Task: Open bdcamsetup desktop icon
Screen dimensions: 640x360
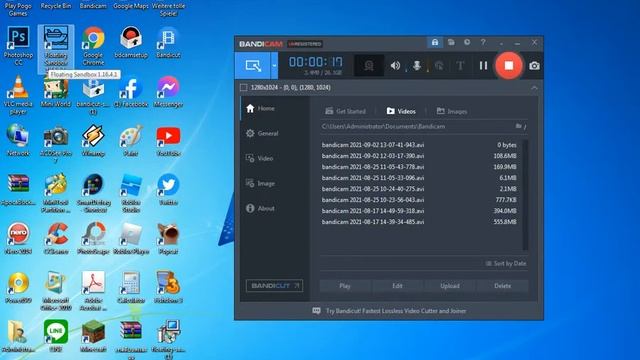Action: [131, 42]
